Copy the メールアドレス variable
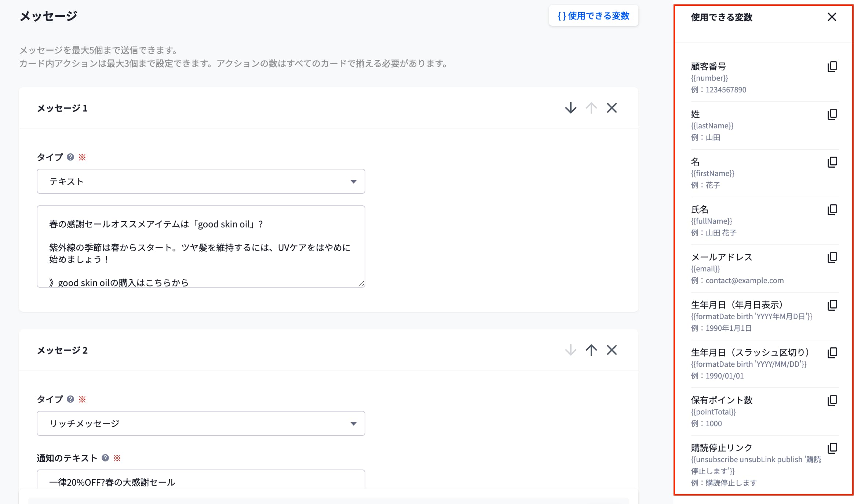 pyautogui.click(x=833, y=257)
